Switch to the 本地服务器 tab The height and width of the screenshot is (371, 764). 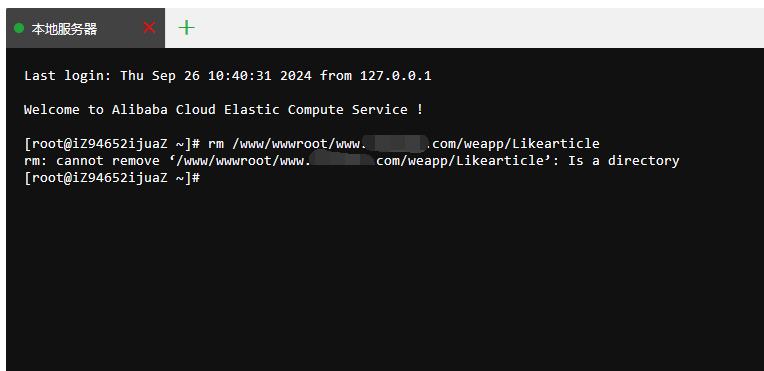point(64,29)
